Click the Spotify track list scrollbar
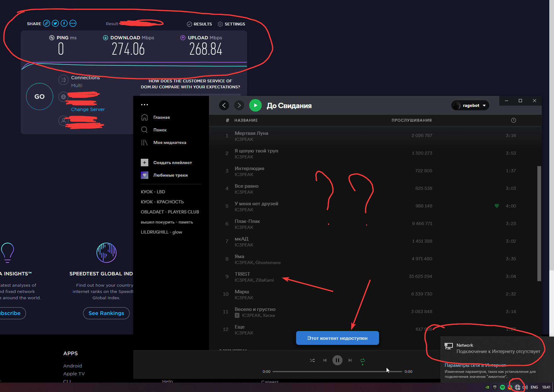Image resolution: width=554 pixels, height=392 pixels. pyautogui.click(x=539, y=224)
